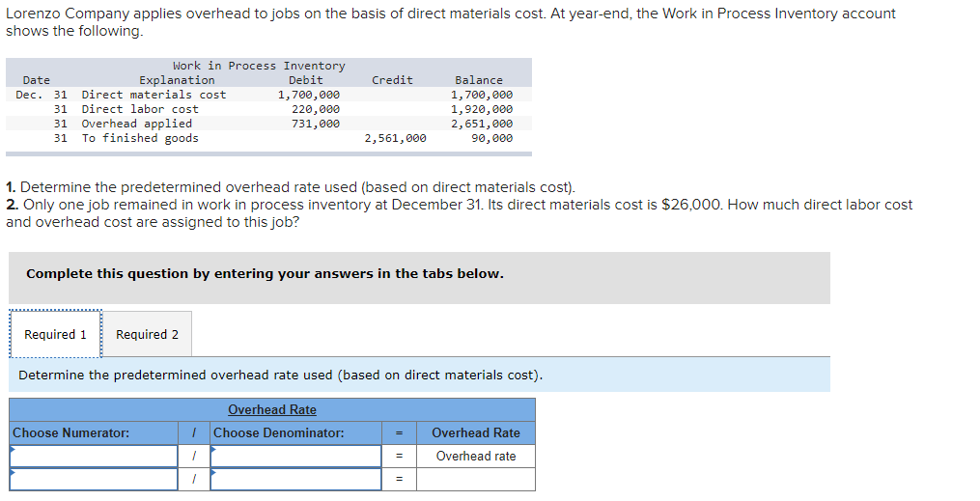This screenshot has width=980, height=501.
Task: Click the 'Choose Numerator:' header
Action: [x=71, y=432]
